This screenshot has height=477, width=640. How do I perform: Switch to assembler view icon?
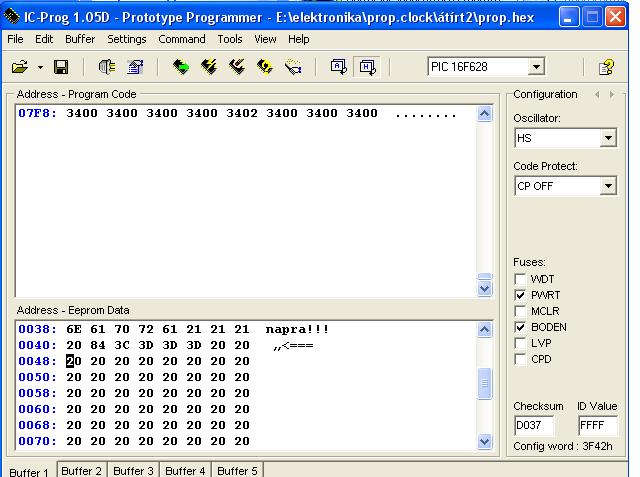tap(339, 67)
